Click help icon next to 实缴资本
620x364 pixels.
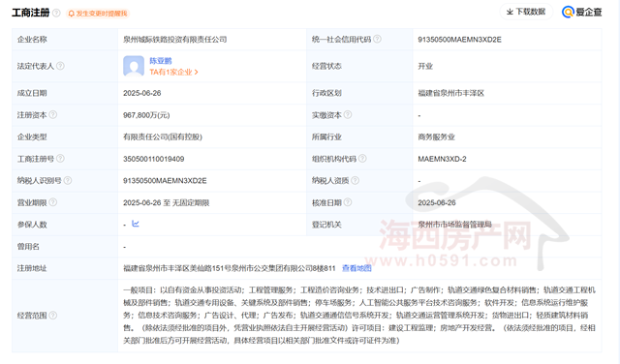(348, 114)
